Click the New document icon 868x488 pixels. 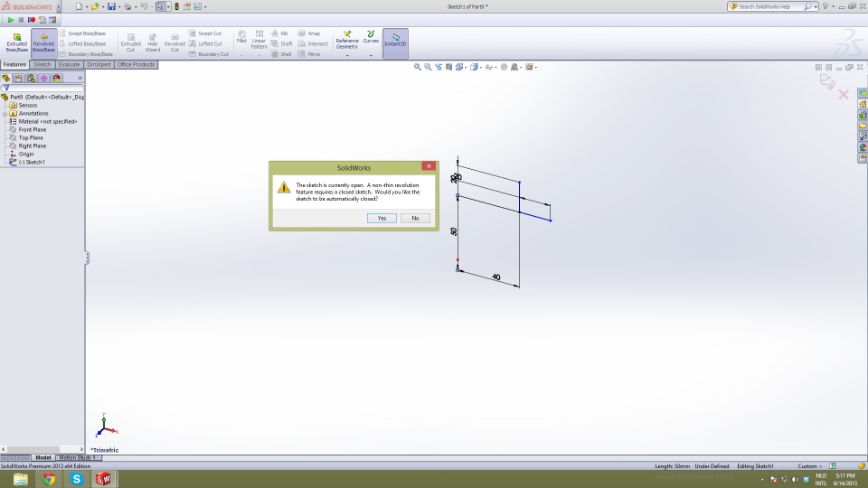click(x=79, y=6)
